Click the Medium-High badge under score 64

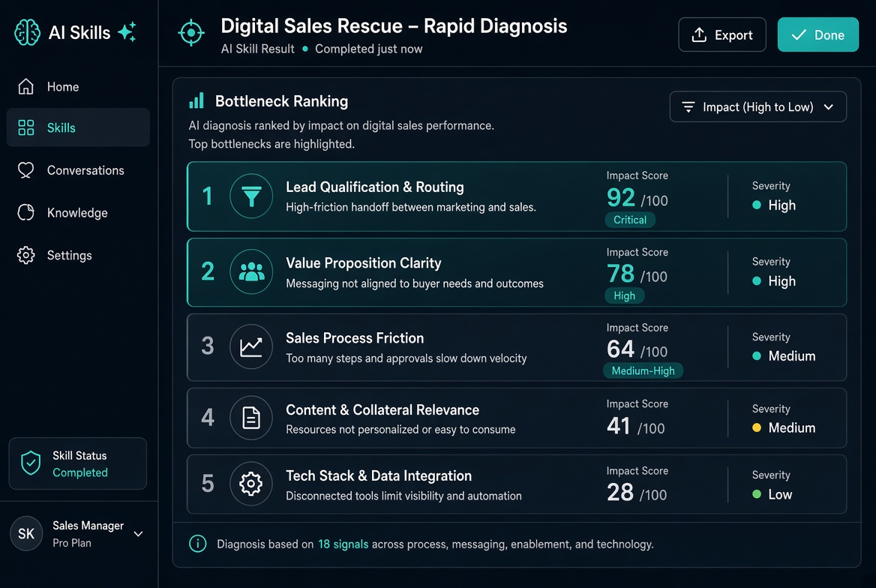(x=643, y=370)
